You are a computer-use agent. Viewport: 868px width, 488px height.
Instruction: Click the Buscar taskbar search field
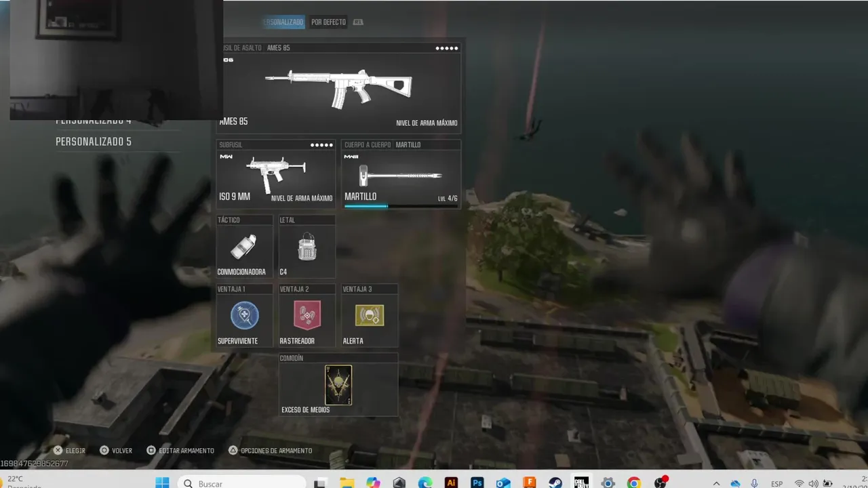242,483
